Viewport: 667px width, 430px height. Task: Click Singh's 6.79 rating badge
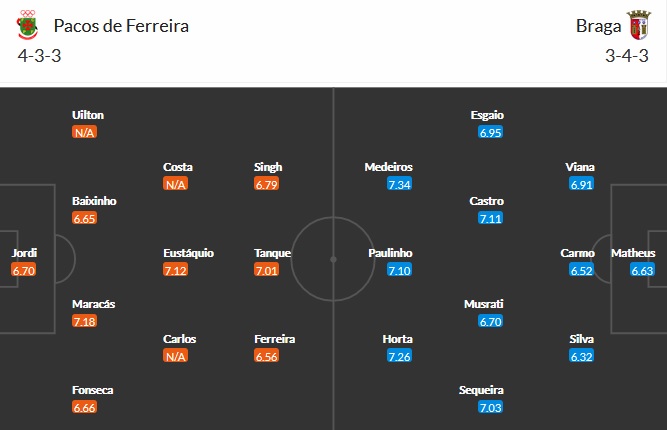click(x=268, y=184)
